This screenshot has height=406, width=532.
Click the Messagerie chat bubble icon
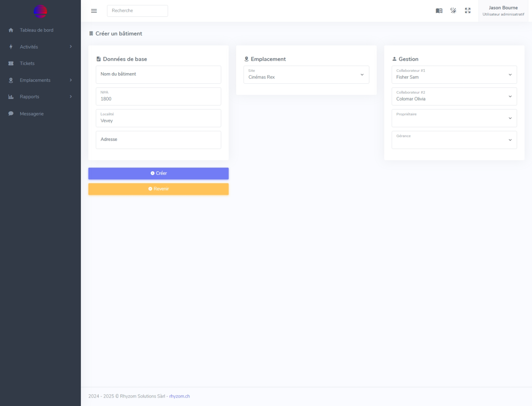11,114
